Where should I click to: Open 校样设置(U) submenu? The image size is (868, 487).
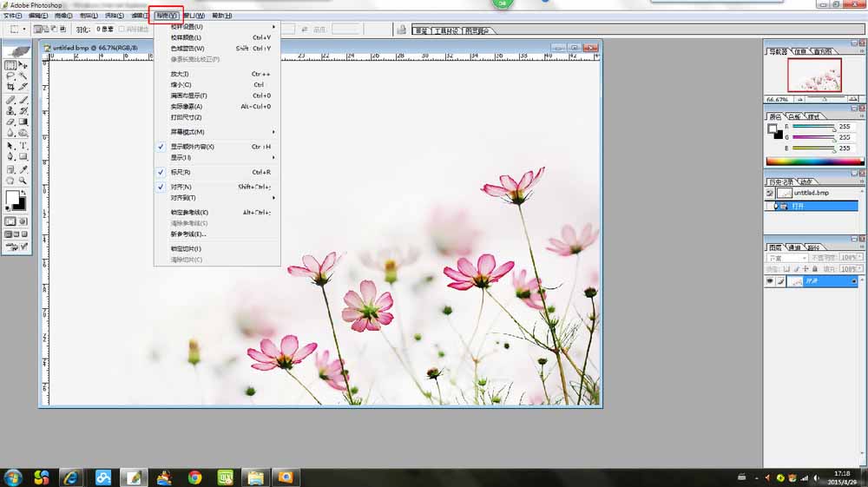(x=217, y=27)
